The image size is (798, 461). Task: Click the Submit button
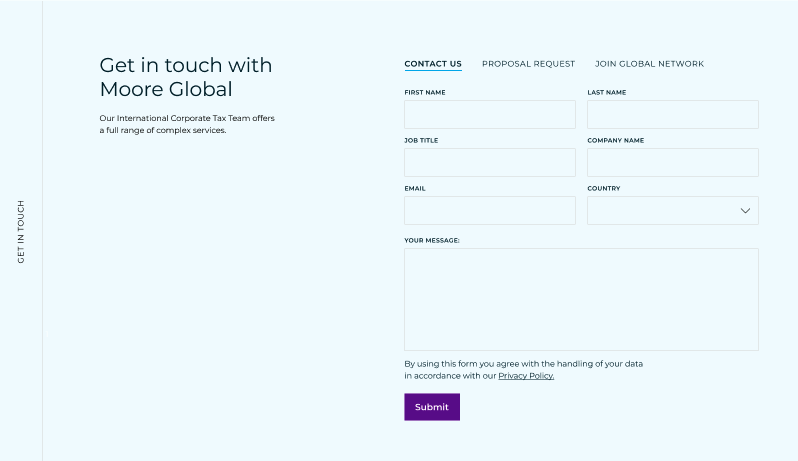432,407
